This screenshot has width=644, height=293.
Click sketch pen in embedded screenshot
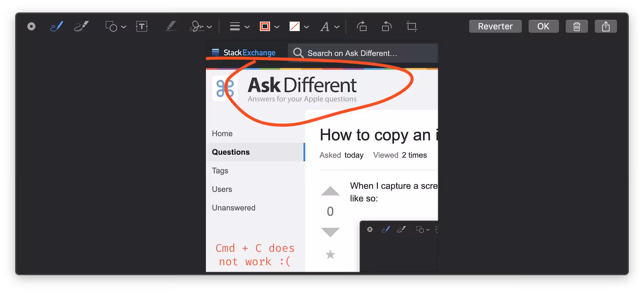pyautogui.click(x=385, y=230)
